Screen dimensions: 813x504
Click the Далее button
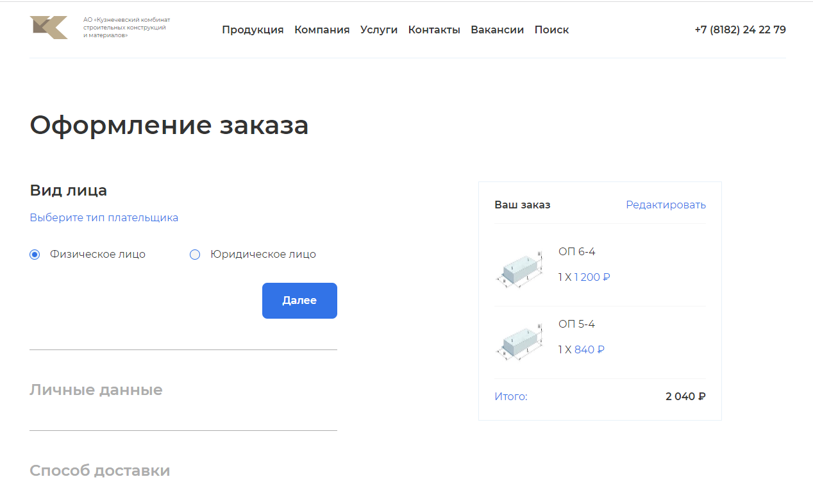pyautogui.click(x=299, y=301)
